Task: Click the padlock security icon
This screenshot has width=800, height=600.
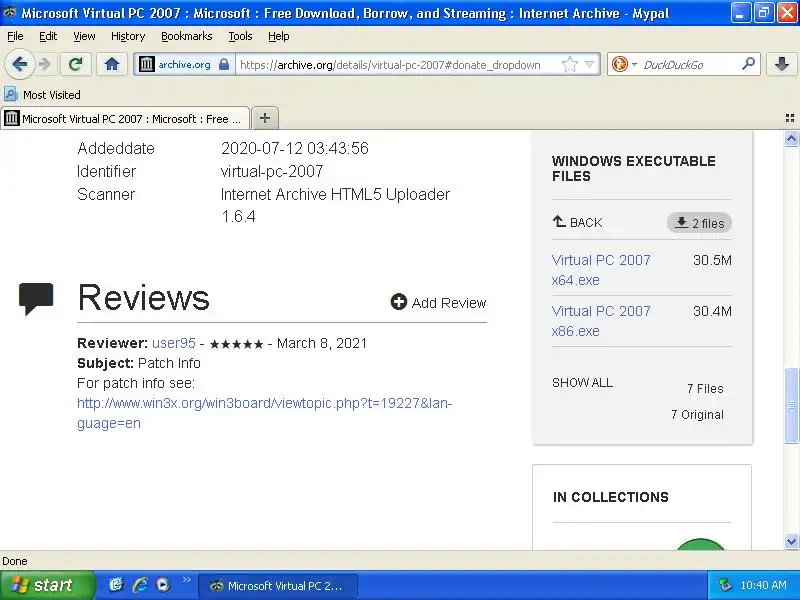Action: click(x=223, y=64)
